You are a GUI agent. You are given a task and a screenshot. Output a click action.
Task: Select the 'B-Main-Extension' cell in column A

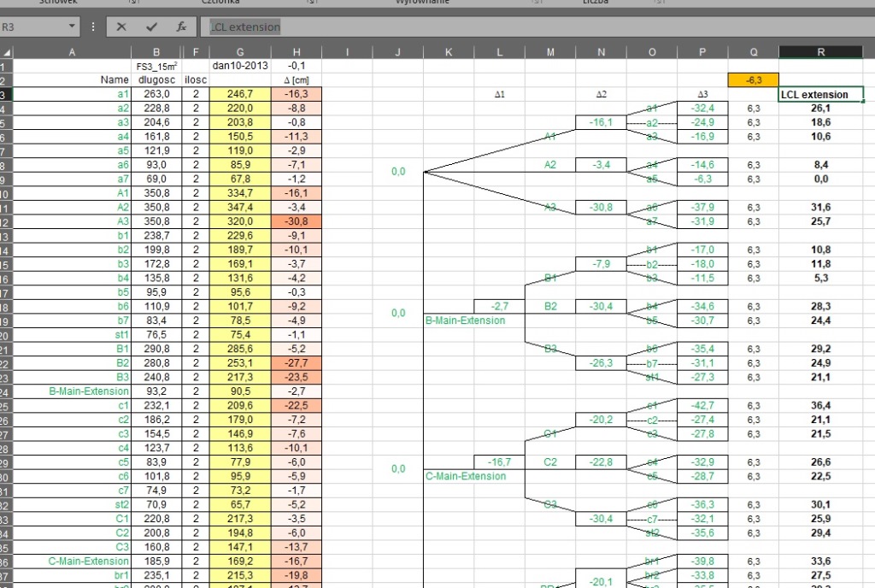pos(72,391)
